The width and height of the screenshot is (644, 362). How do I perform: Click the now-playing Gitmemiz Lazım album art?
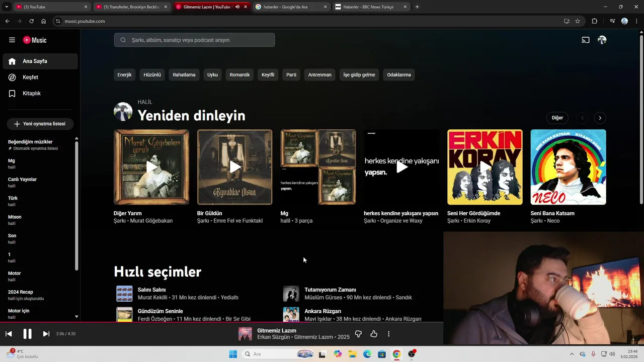click(x=245, y=334)
